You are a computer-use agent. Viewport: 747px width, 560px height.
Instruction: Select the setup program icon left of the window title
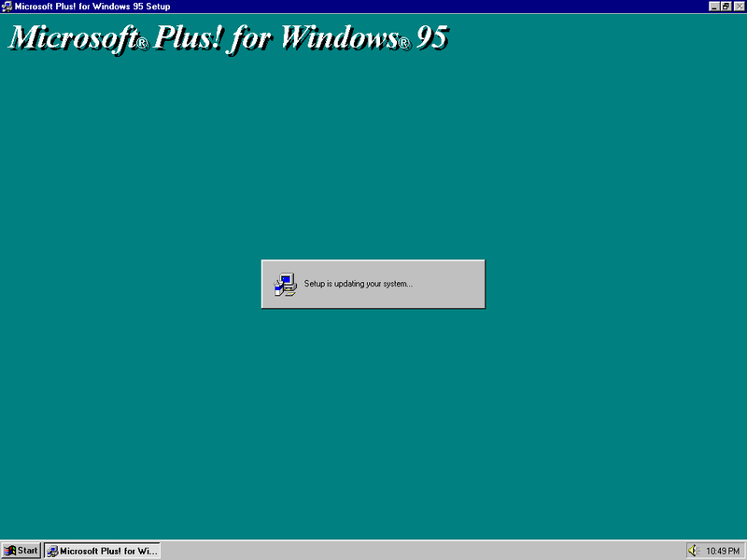(7, 6)
